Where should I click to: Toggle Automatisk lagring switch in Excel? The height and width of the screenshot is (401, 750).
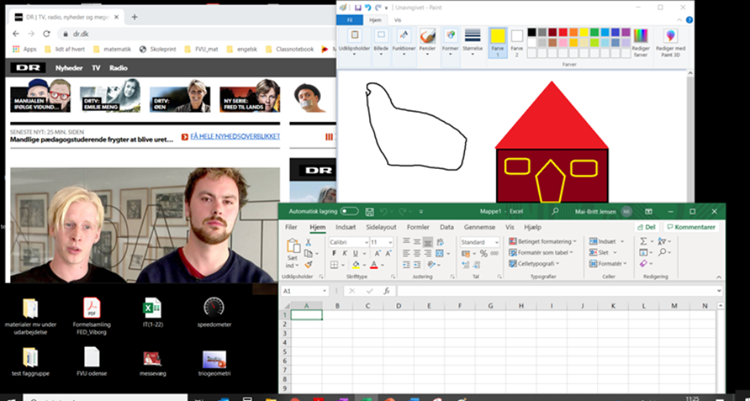349,212
